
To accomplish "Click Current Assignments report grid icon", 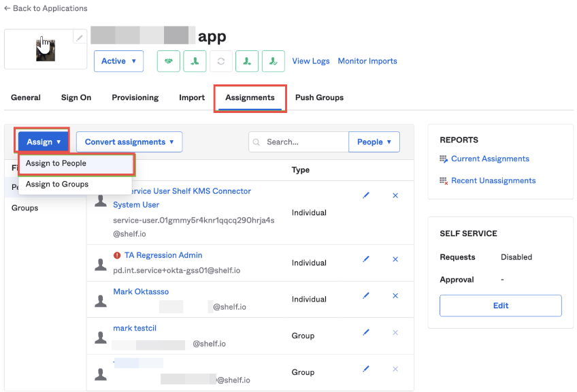I will 444,159.
